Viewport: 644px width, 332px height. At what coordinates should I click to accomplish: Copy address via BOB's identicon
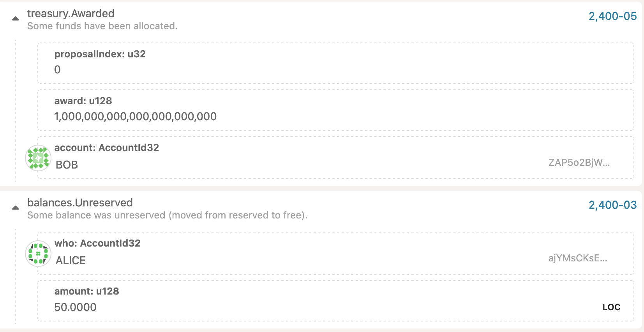click(x=38, y=158)
